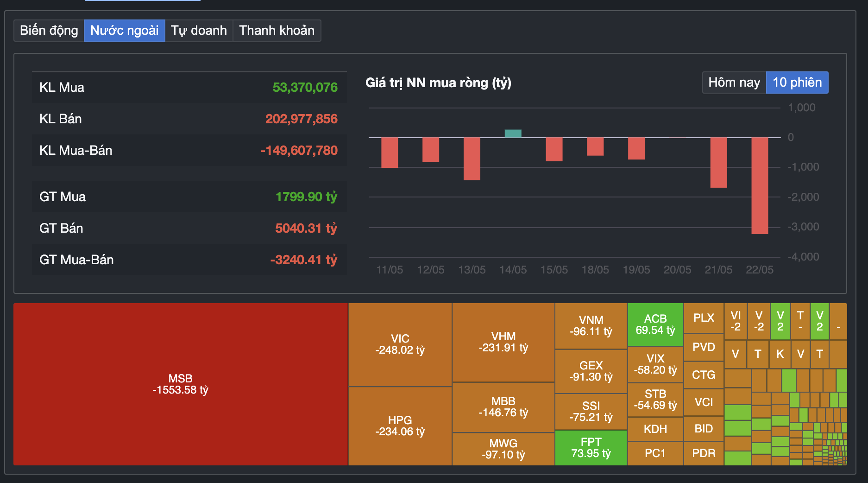The height and width of the screenshot is (483, 868).
Task: Click the VNM treemap cell
Action: [591, 326]
